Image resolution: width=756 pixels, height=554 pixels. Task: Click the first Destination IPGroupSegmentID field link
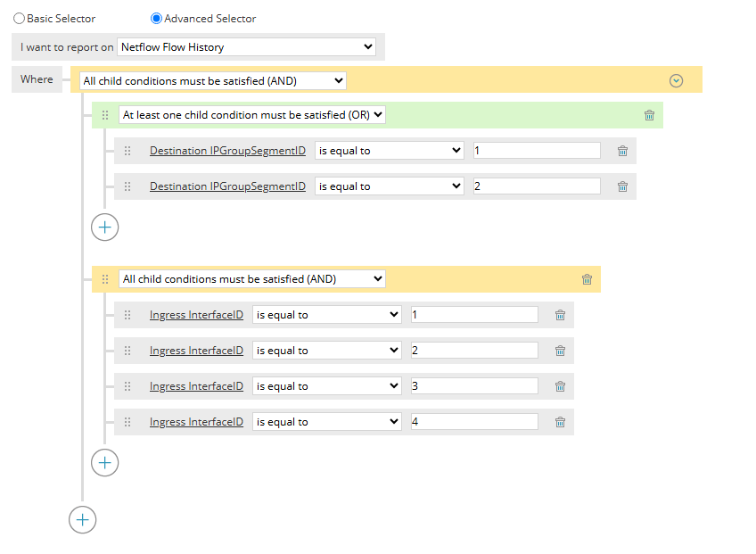[x=227, y=151]
